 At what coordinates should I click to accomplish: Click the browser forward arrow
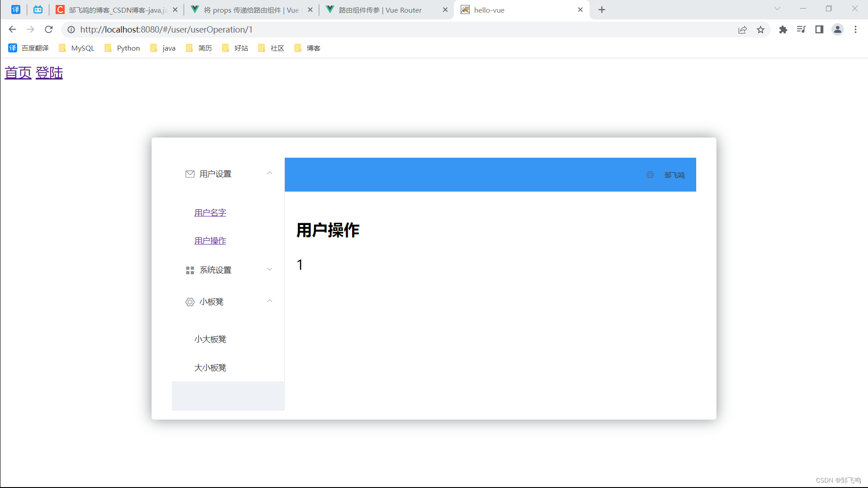pos(30,29)
